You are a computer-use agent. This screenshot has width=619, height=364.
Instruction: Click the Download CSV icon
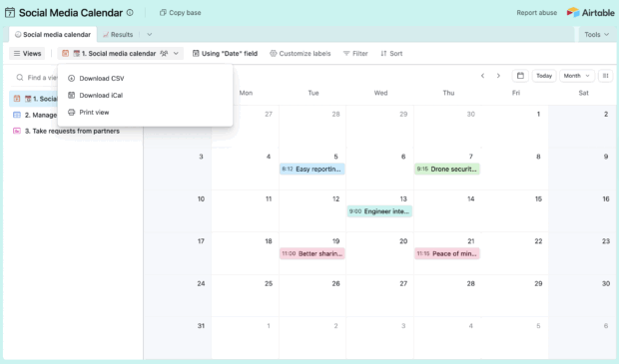[x=71, y=78]
